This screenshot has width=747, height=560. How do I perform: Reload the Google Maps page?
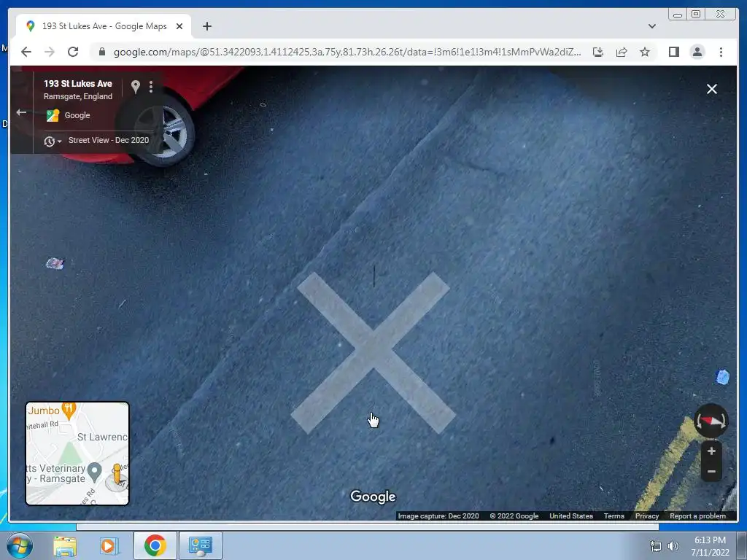[x=73, y=52]
